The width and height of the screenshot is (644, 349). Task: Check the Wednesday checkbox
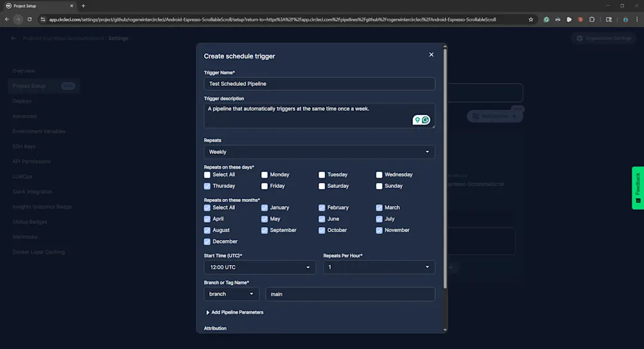tap(379, 175)
